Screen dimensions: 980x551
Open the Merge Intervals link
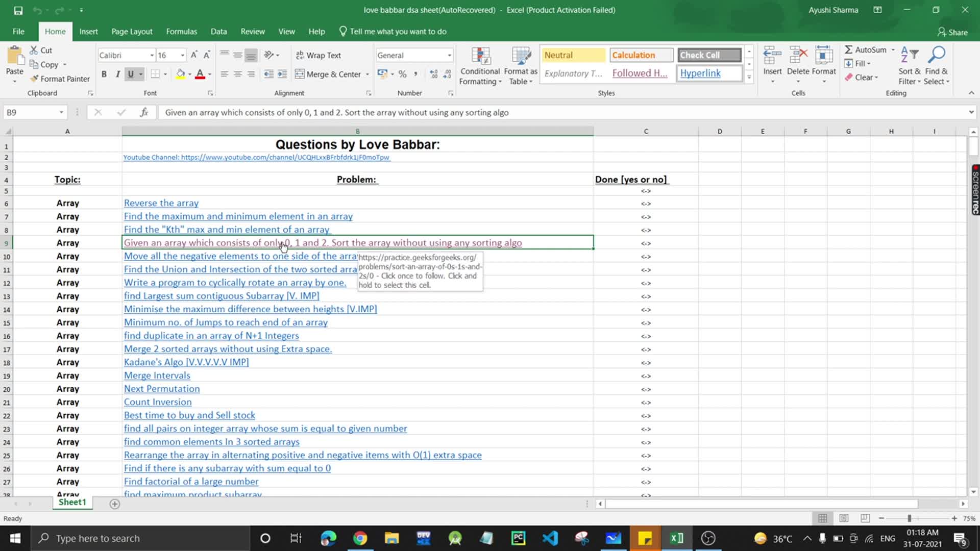(x=157, y=375)
